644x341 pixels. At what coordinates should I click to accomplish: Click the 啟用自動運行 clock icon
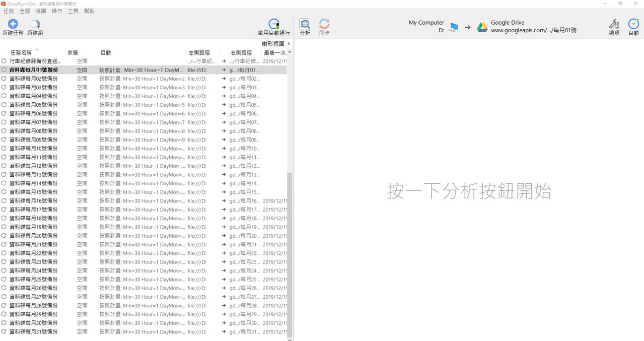pos(273,24)
